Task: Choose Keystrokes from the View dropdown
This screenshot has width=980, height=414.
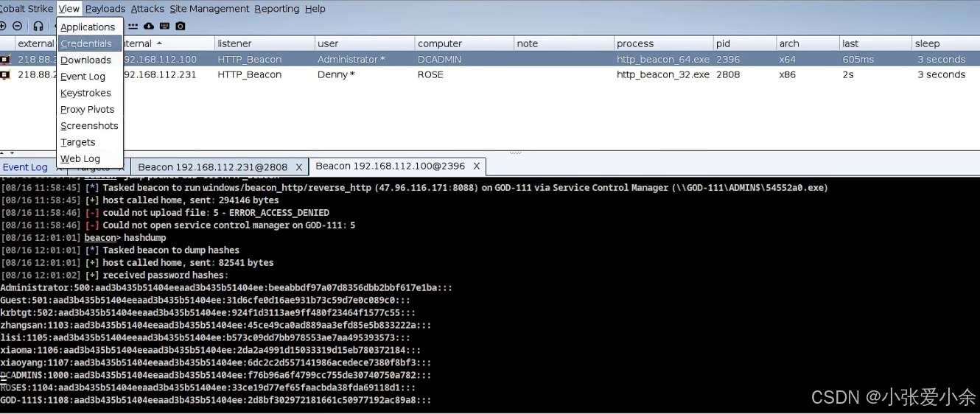Action: (90, 93)
